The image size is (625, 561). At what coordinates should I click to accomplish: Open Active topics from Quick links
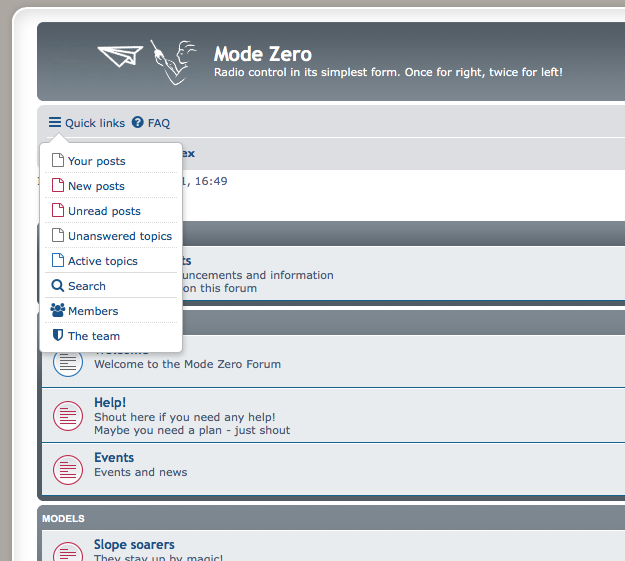102,261
